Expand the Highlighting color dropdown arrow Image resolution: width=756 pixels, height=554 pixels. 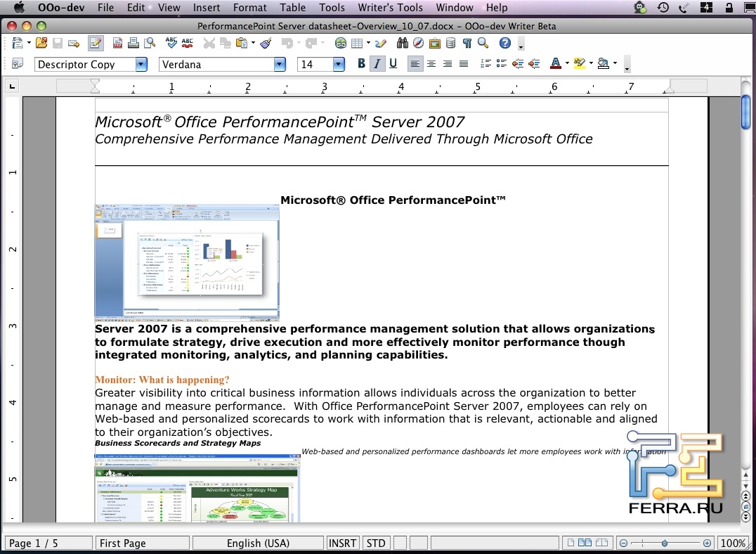(591, 63)
